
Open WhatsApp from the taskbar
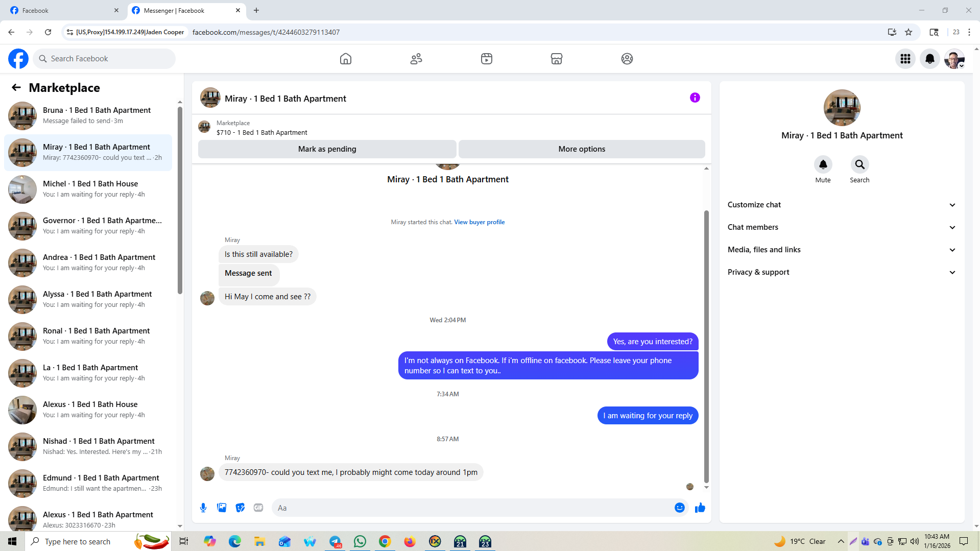[360, 541]
